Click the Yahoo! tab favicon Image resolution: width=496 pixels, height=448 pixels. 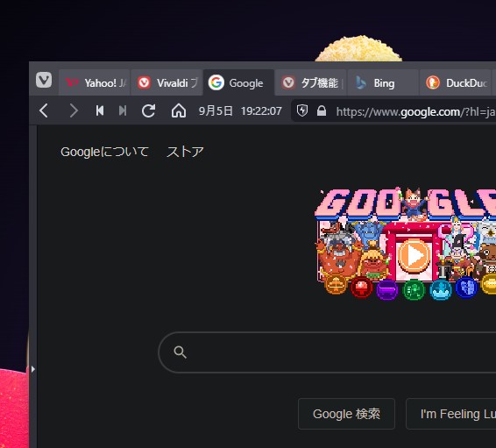coord(72,83)
